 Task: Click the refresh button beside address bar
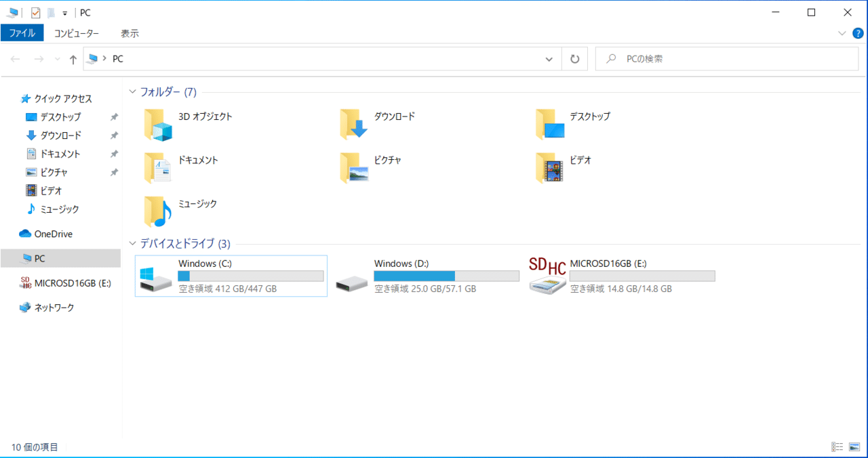click(x=574, y=59)
